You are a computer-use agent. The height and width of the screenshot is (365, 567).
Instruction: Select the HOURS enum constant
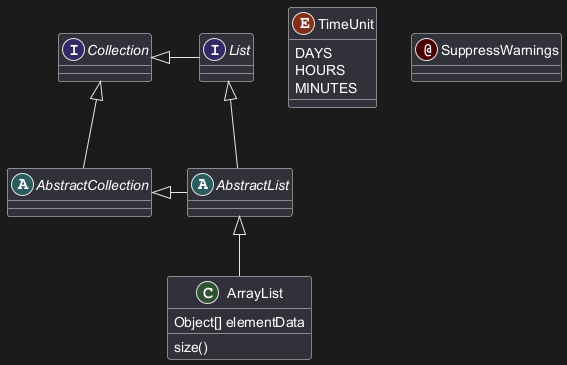click(x=320, y=70)
